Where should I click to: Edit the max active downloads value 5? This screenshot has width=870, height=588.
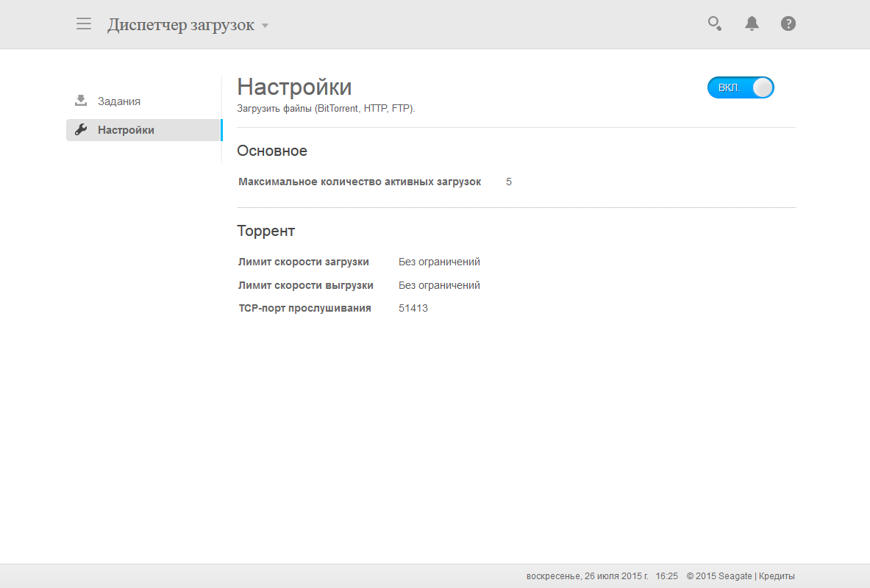point(509,182)
